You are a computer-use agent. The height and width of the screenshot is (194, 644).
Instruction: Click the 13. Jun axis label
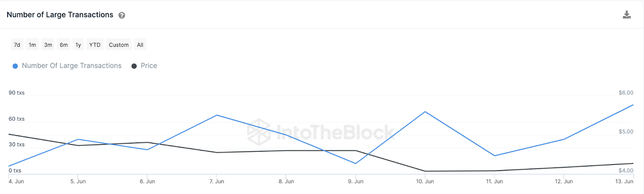pos(624,181)
